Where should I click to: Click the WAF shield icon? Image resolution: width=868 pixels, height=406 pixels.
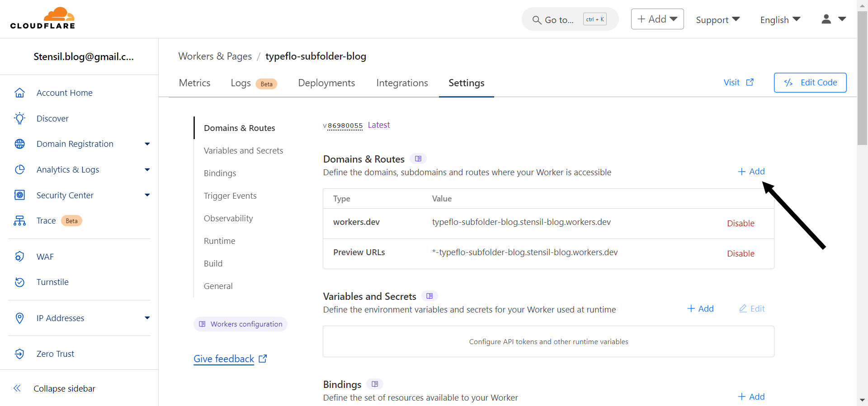point(19,257)
